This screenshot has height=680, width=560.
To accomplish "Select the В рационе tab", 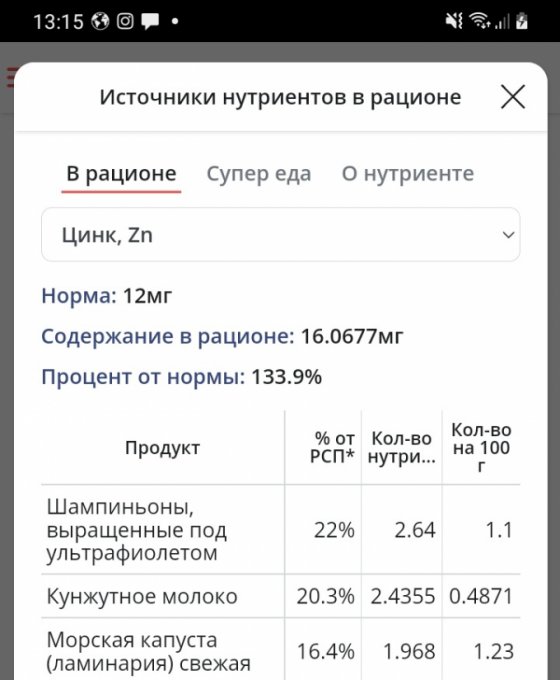I will pos(121,173).
